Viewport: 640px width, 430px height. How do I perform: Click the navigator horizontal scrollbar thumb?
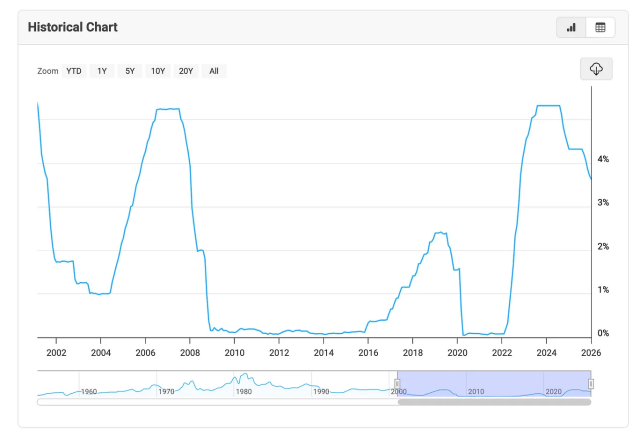tap(494, 402)
